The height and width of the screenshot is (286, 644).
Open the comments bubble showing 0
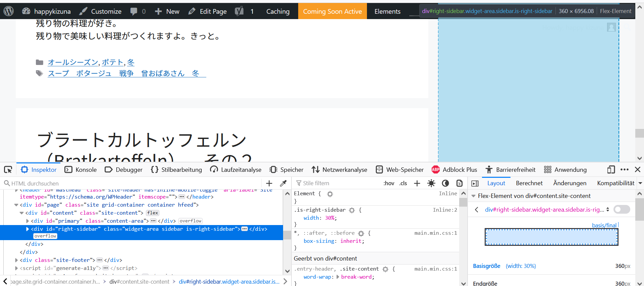138,11
